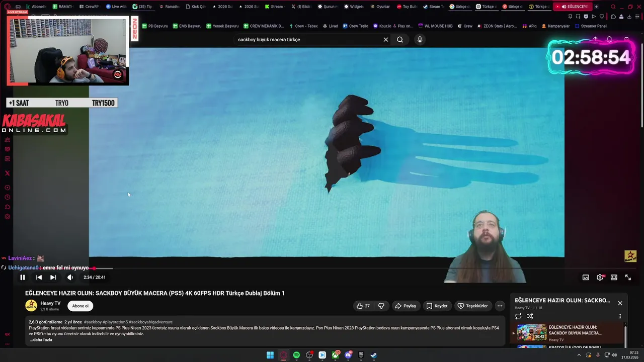Open YouTube notifications bell

[x=609, y=39]
